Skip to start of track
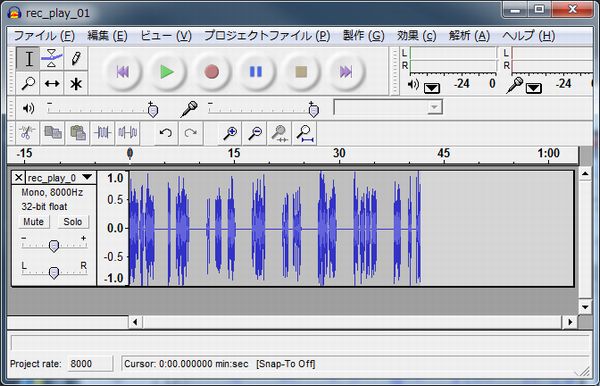Viewport: 600px width, 386px height. 122,72
